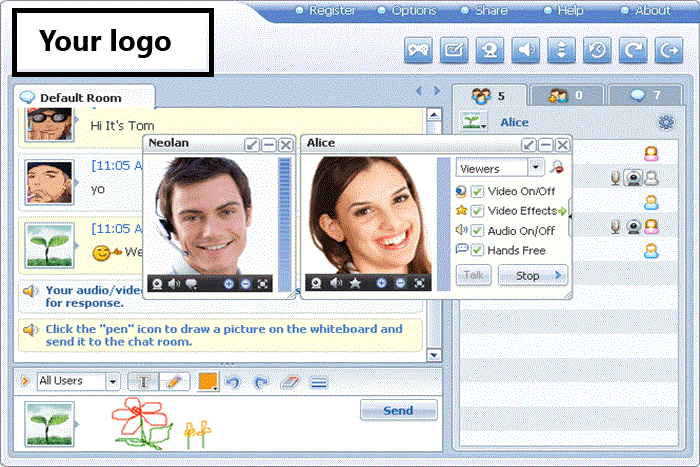Toggle the Video On/Off checkbox
Screen dimensions: 700x467
point(478,191)
